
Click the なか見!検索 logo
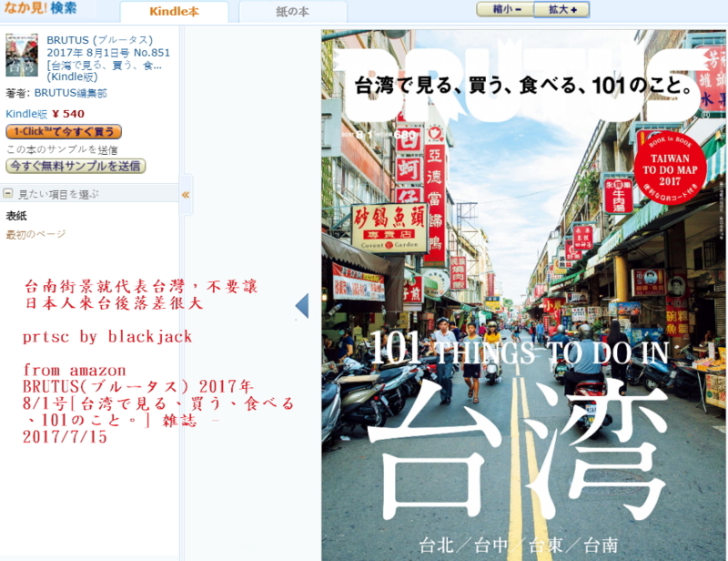click(40, 8)
